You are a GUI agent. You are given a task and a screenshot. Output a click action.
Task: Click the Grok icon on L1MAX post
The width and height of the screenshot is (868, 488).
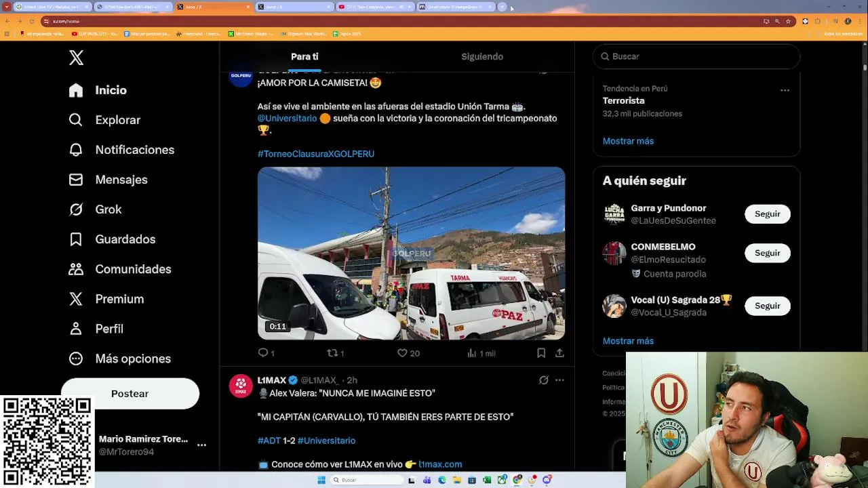click(x=544, y=380)
